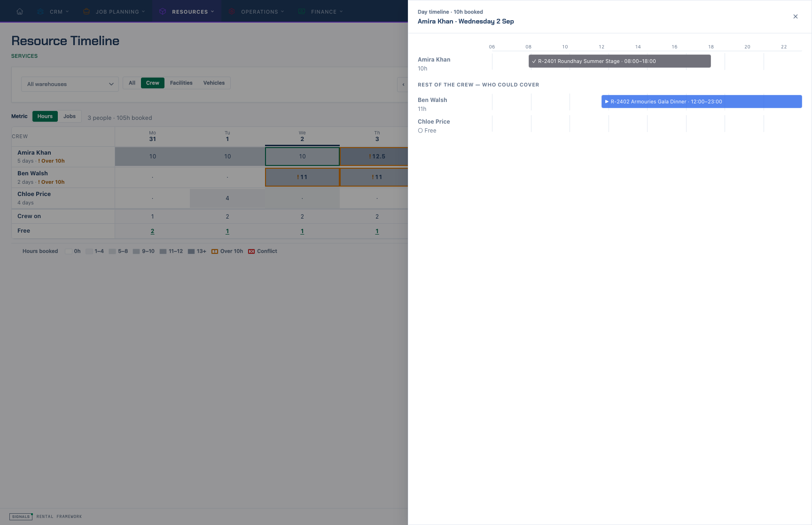Switch metric to Hours
This screenshot has height=525, width=812.
tap(45, 116)
